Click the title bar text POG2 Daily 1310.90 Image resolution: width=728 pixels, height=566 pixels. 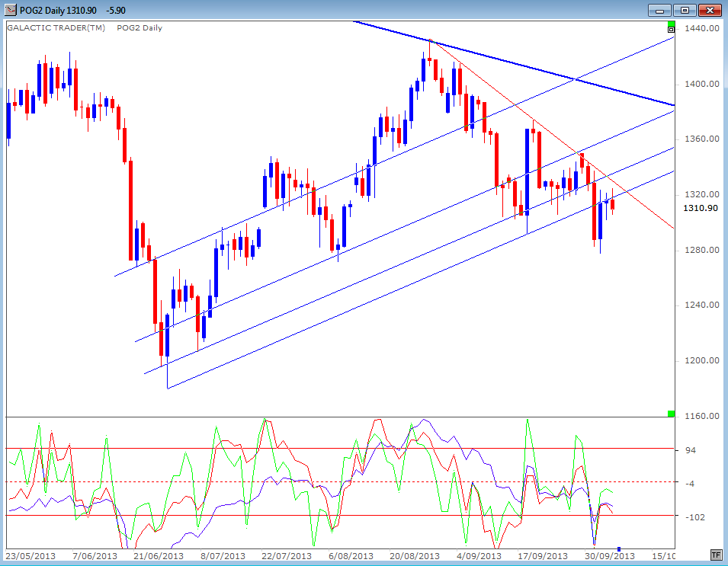coord(59,10)
